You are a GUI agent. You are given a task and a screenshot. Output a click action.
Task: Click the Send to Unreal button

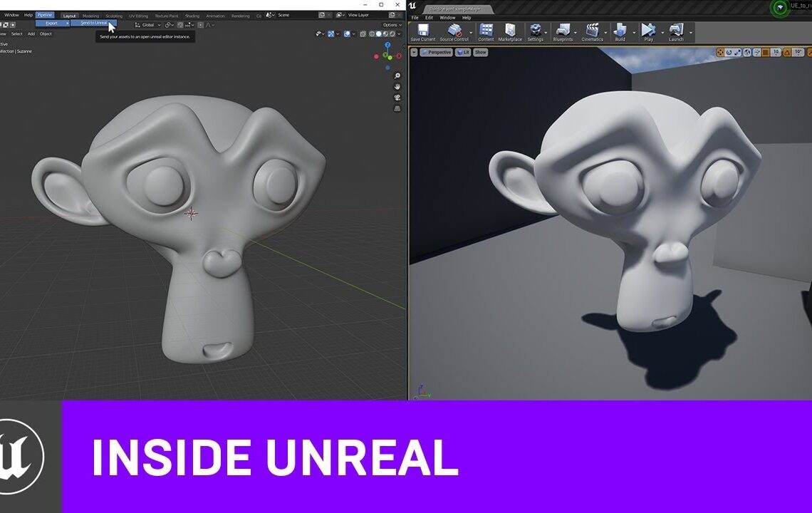point(93,22)
